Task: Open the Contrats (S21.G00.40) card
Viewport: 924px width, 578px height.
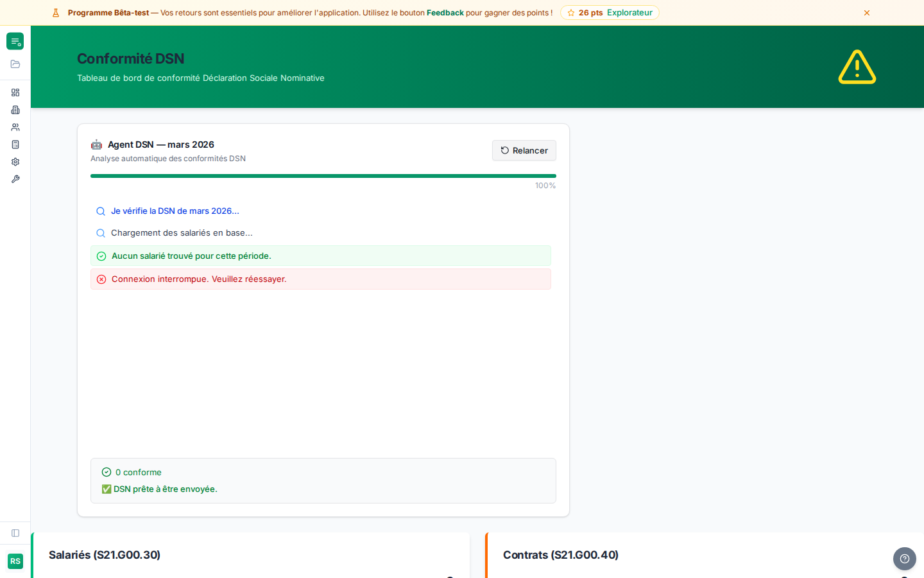Action: pos(560,555)
